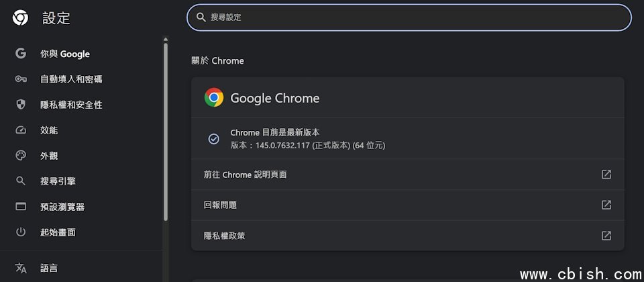
Task: Click the power icon for 起始畫面
Action: (x=21, y=232)
